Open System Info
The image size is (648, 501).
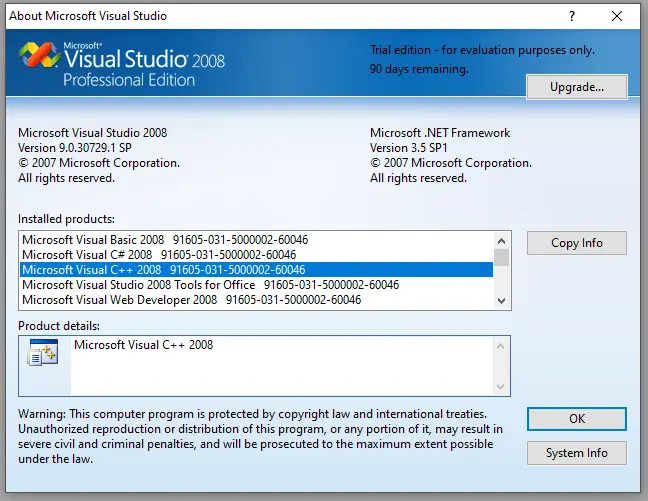pos(577,453)
